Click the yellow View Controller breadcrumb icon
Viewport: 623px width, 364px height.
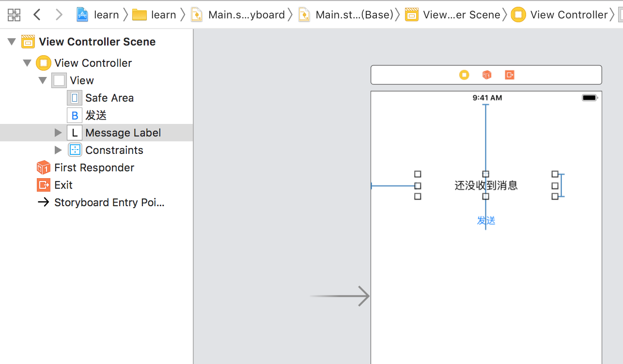(518, 15)
